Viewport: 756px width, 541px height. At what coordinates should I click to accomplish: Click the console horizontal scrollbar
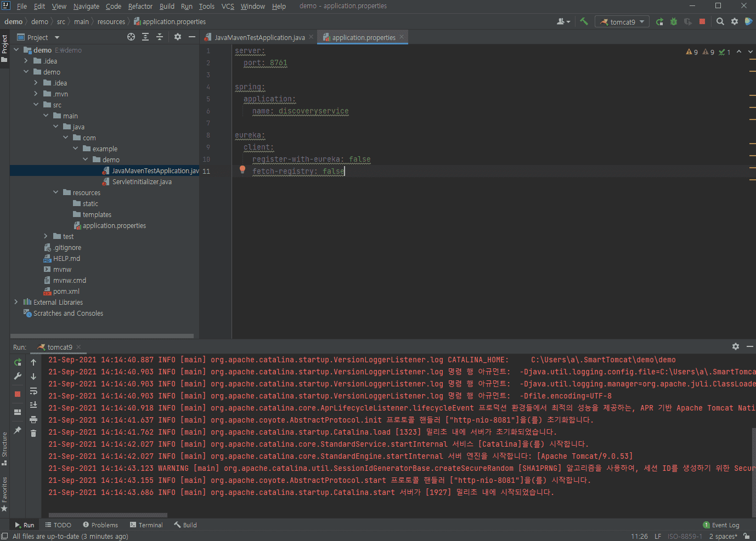pyautogui.click(x=108, y=515)
